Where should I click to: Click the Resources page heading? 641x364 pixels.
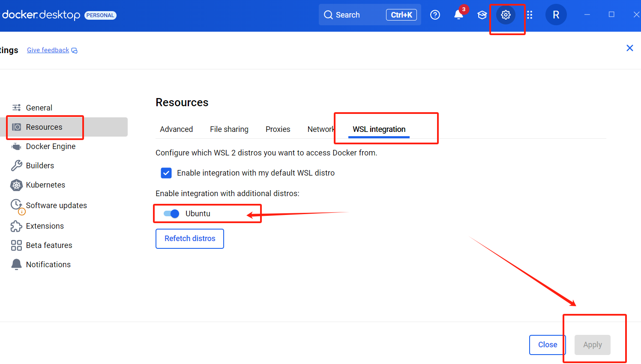coord(182,102)
